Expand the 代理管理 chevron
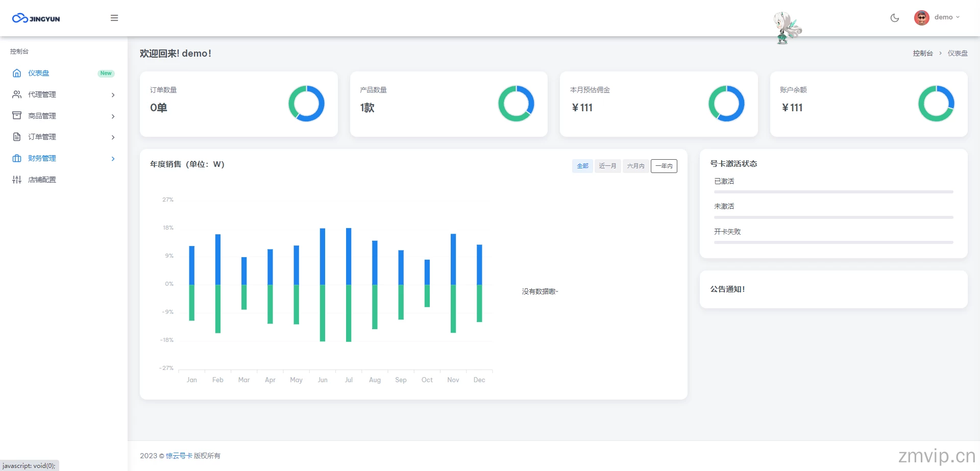 pos(113,95)
